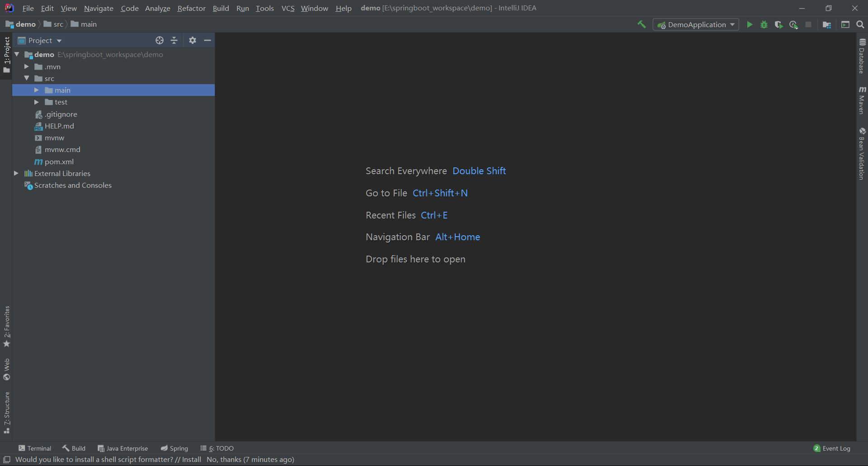The height and width of the screenshot is (466, 868).
Task: Open the File menu
Action: coord(28,8)
